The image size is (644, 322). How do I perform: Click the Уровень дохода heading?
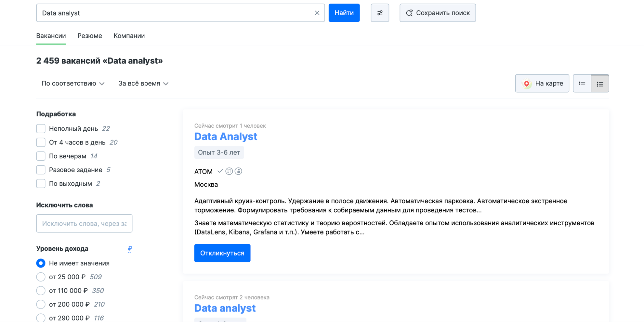[62, 249]
